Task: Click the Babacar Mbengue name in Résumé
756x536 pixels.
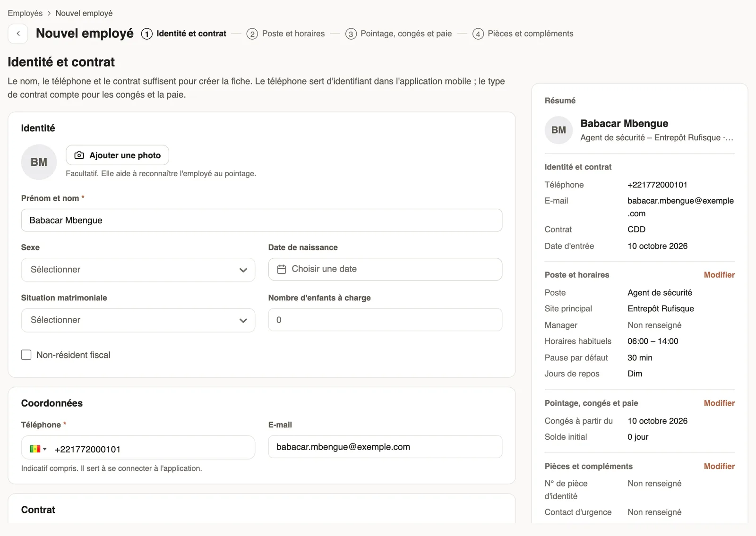Action: pos(624,124)
